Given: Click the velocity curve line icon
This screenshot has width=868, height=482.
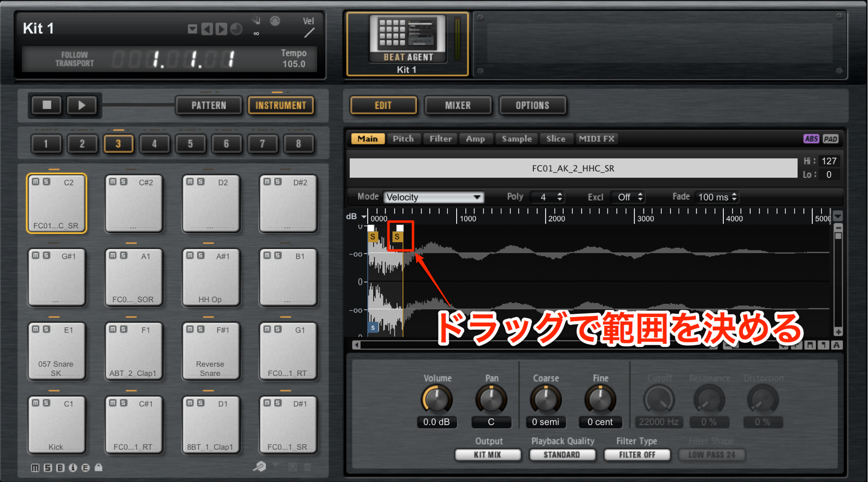Looking at the screenshot, I should coord(309,33).
